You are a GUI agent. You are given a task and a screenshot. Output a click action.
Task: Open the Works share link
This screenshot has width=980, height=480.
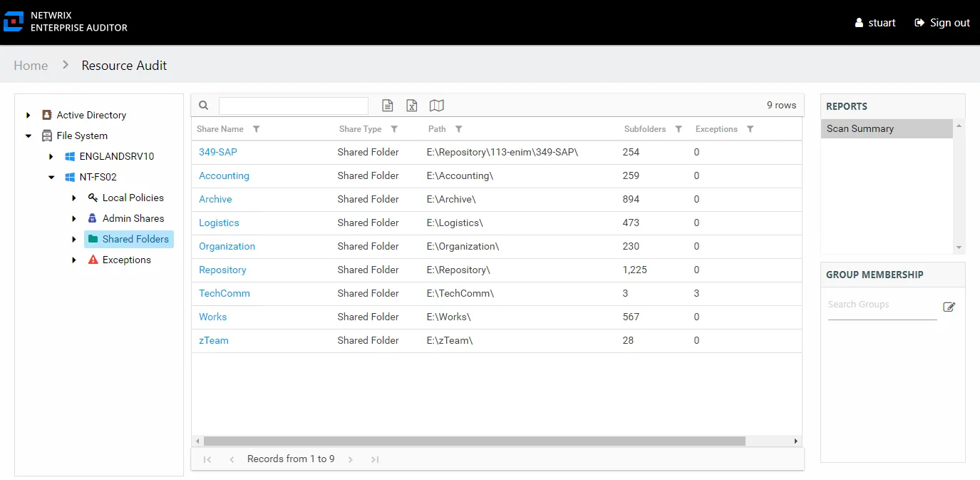click(x=212, y=317)
